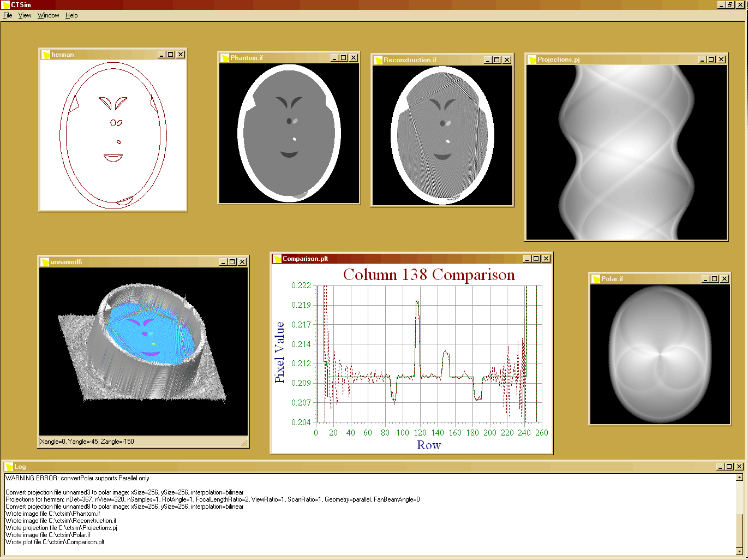Open the Window menu
Image resolution: width=748 pixels, height=560 pixels.
point(48,15)
